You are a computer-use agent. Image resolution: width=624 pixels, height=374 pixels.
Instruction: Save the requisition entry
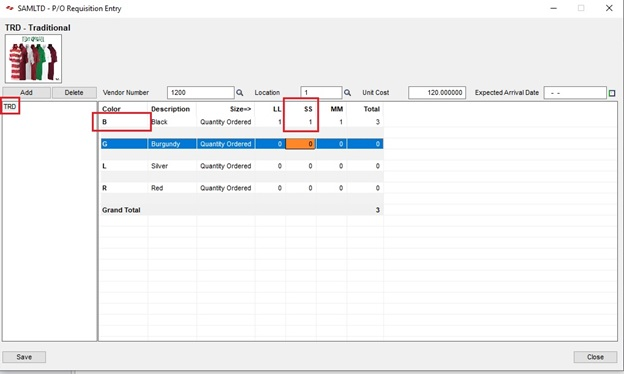(24, 357)
